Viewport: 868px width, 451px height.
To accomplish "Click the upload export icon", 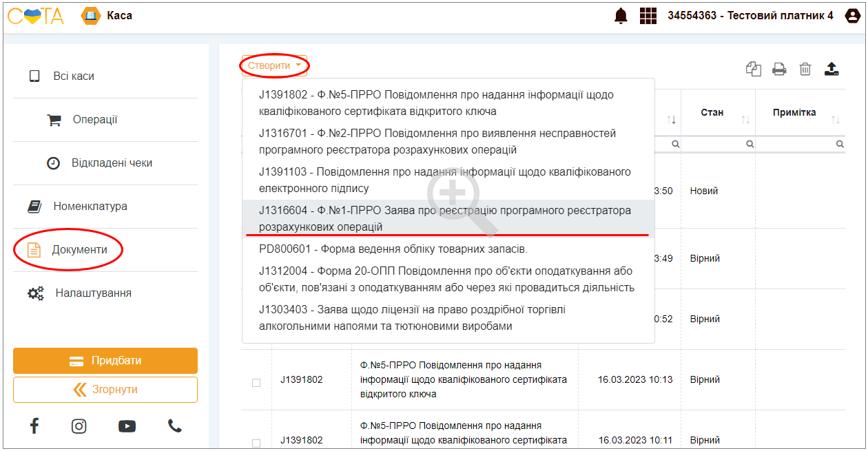I will coord(831,68).
